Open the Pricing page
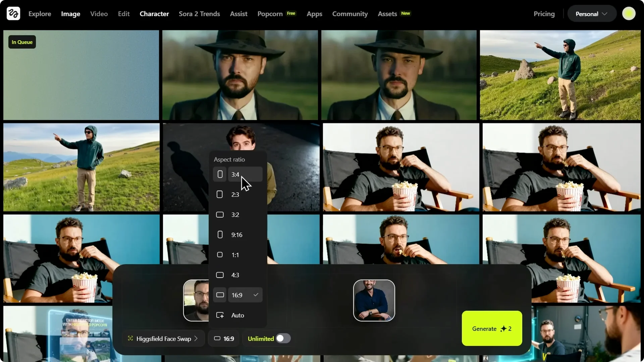This screenshot has width=644, height=362. [544, 14]
